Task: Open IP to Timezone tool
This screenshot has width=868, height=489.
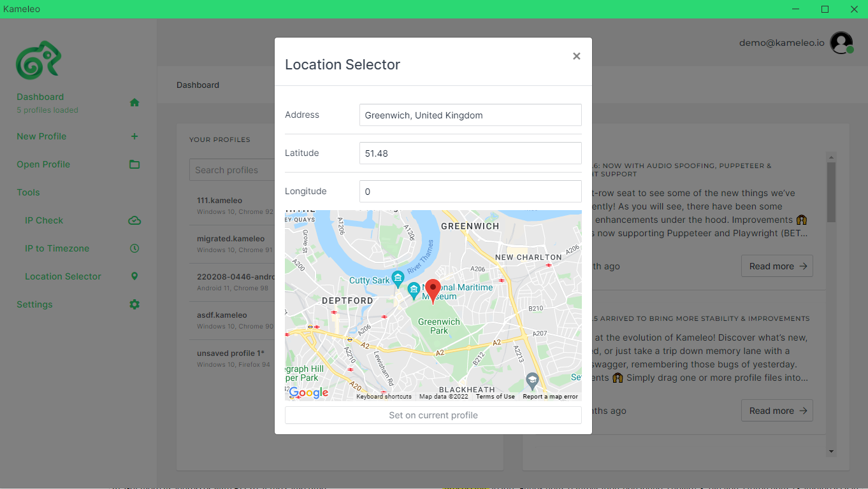Action: (x=57, y=248)
